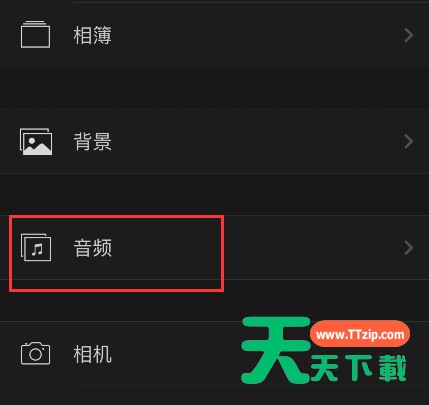The width and height of the screenshot is (429, 405).
Task: Click the dark gap between 背景 and 音频
Action: pos(214,194)
